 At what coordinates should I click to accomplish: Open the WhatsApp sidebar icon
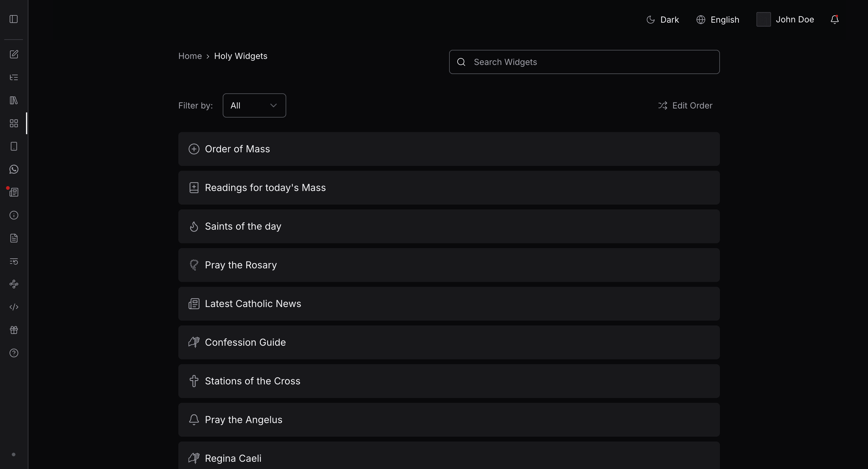[14, 169]
